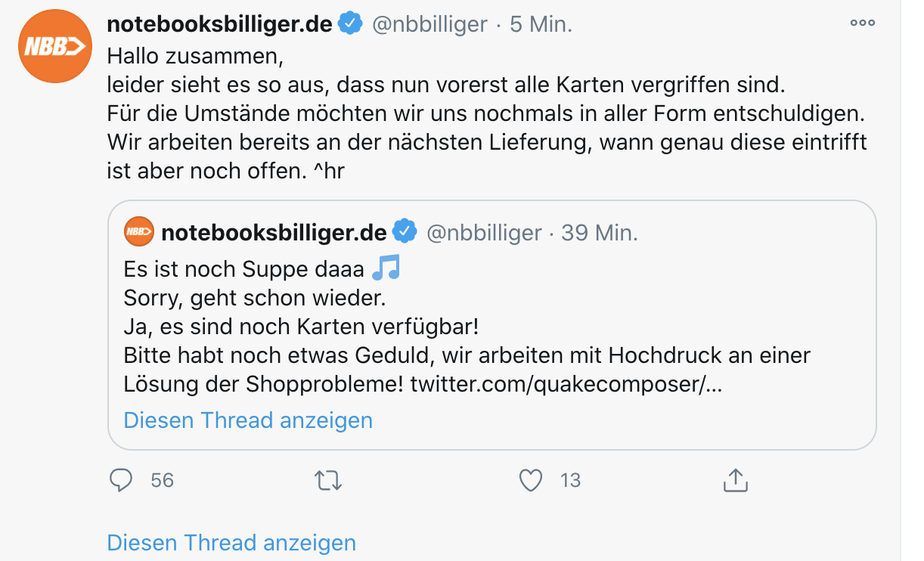Click the share tweet upload icon
Image resolution: width=924 pixels, height=561 pixels.
(x=735, y=480)
